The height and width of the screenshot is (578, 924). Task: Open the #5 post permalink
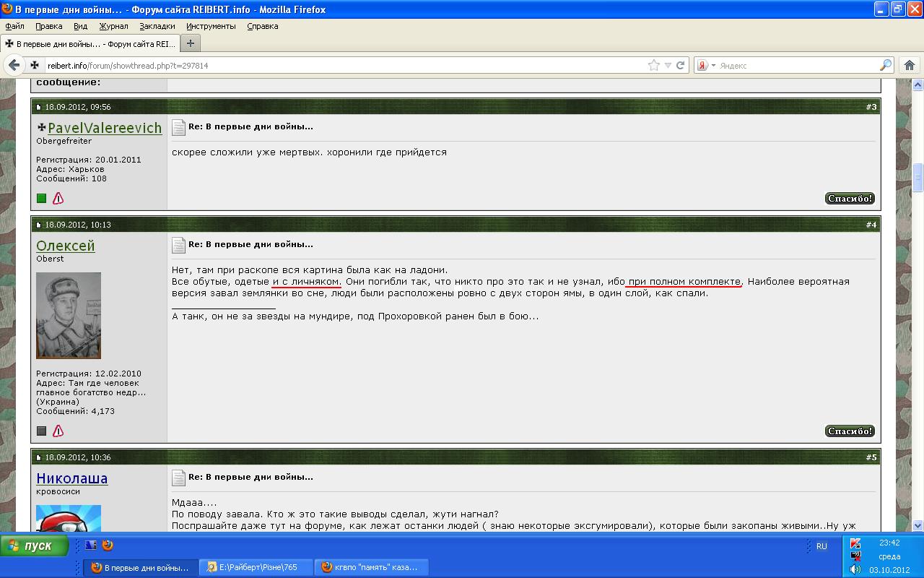(871, 457)
